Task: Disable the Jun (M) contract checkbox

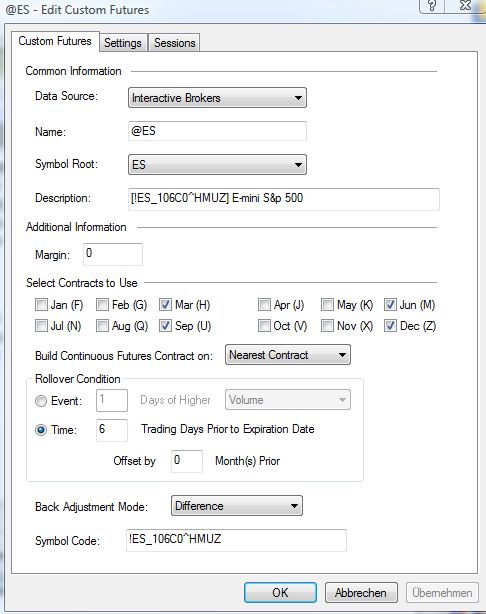Action: (390, 305)
